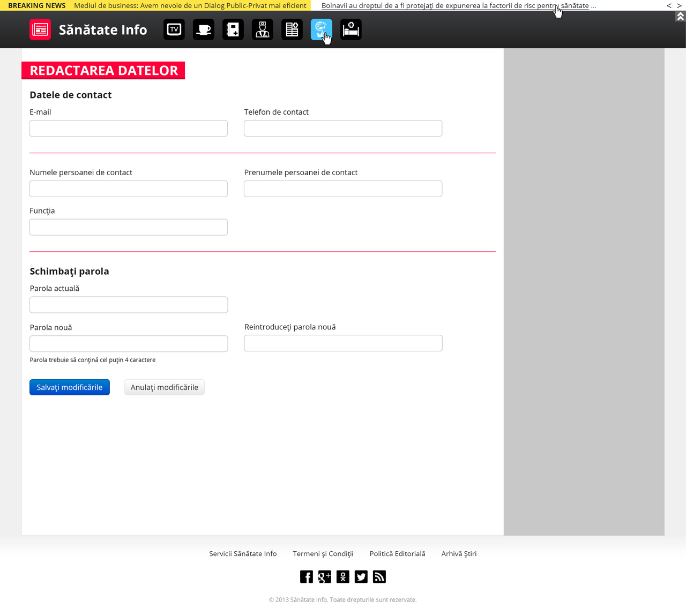Open the Bolnavii au dreptul news headline
The image size is (686, 616).
(454, 5)
